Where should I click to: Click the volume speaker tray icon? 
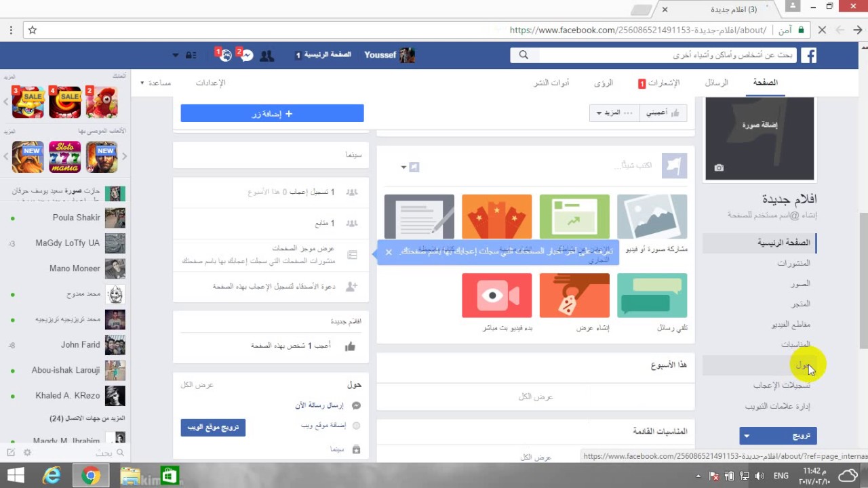759,476
